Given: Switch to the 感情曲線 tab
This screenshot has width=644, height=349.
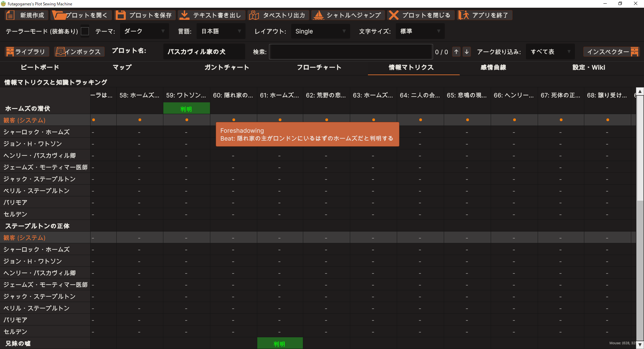Looking at the screenshot, I should tap(493, 67).
